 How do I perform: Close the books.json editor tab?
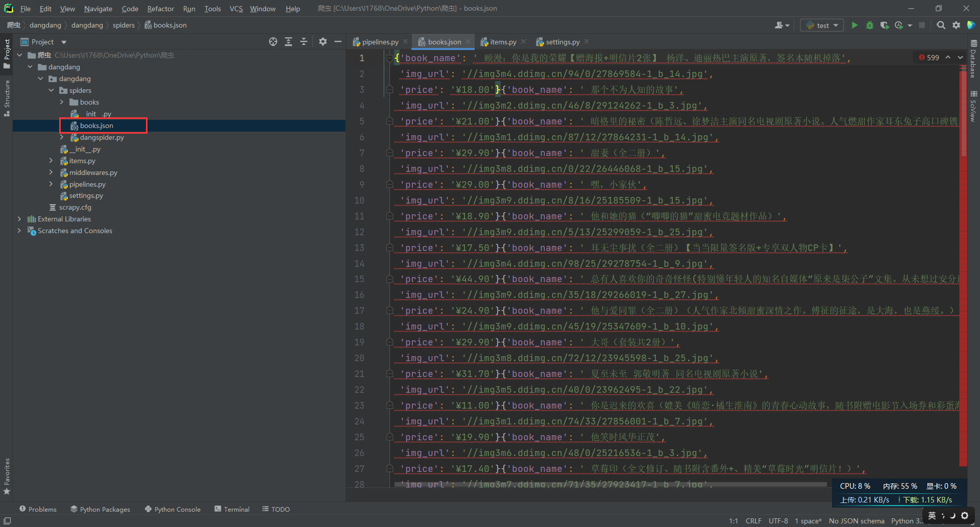[x=468, y=42]
